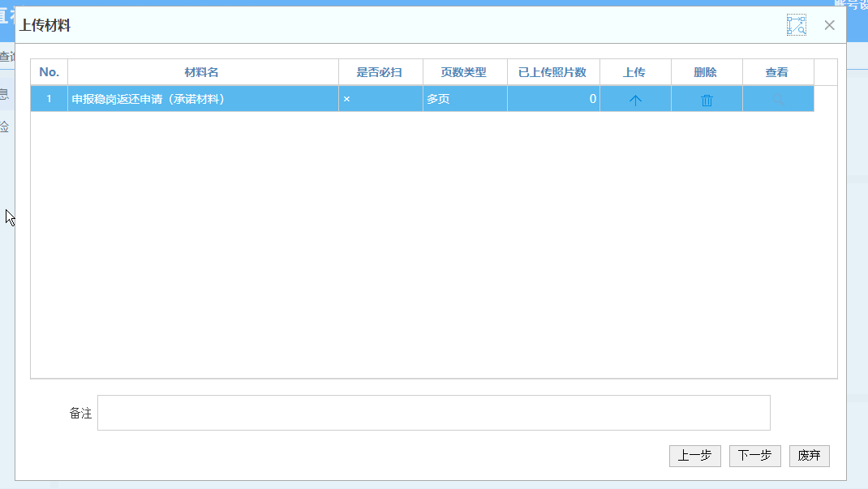Click the 材料名 column header
This screenshot has height=489, width=868.
202,72
